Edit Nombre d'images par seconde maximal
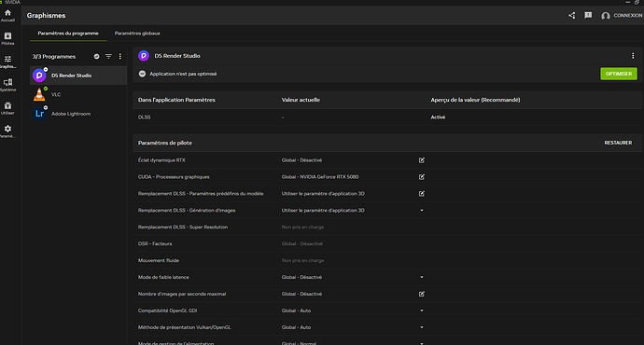The image size is (644, 345). pos(421,294)
